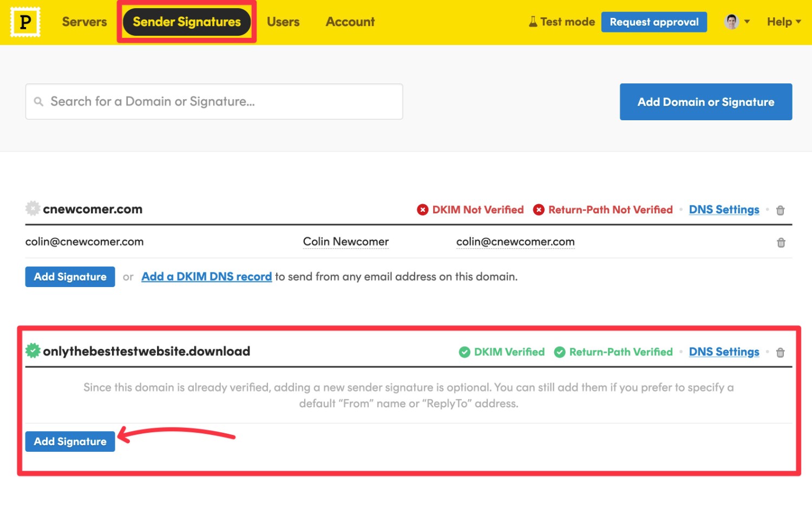Click DKIM Not Verified status
The height and width of the screenshot is (507, 812).
(x=470, y=210)
